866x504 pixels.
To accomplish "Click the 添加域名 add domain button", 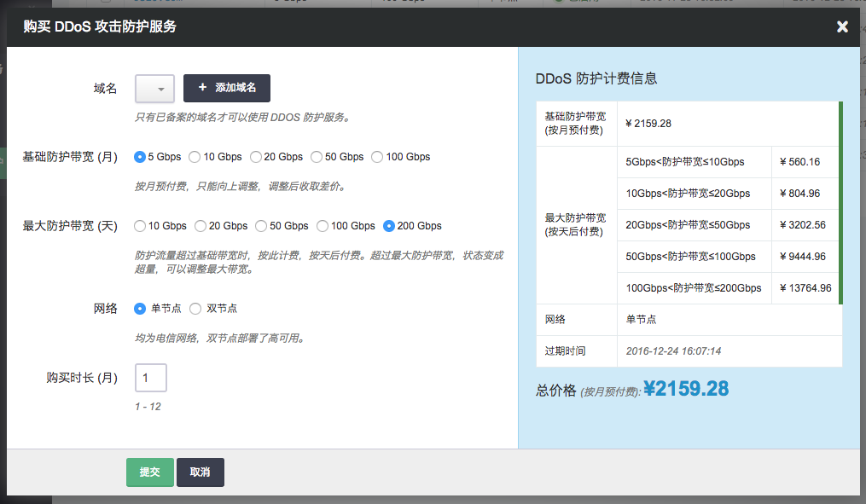I will [226, 88].
